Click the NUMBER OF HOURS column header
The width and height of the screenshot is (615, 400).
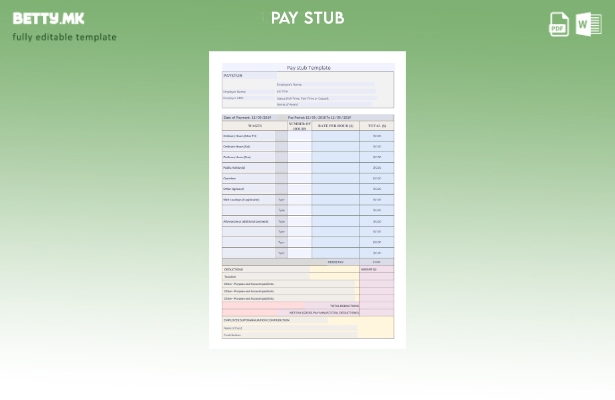tap(299, 126)
